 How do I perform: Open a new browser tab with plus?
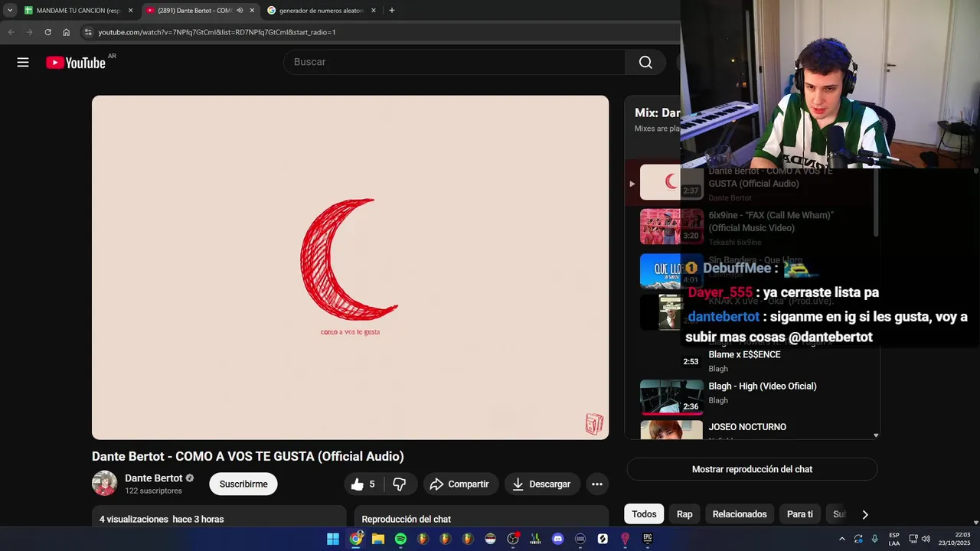392,11
